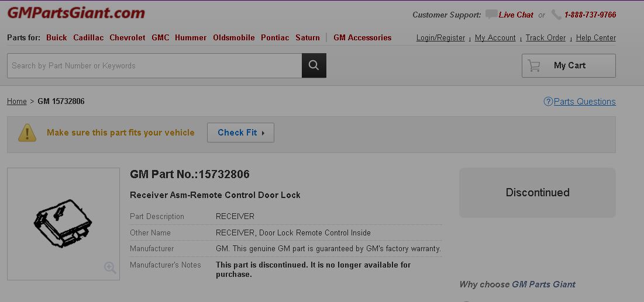Viewport: 644px width, 302px height.
Task: Click the question mark icon by Parts Questions
Action: tap(548, 102)
